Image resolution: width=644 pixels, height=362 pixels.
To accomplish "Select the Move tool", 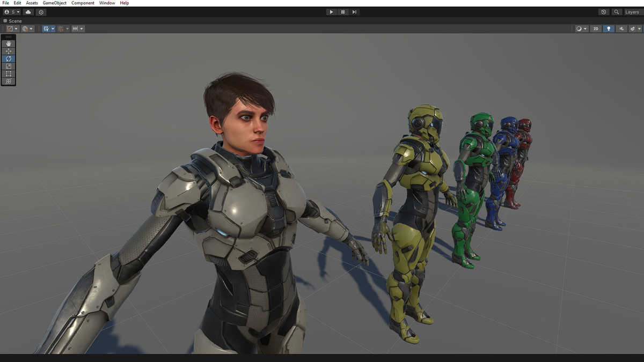I will click(x=9, y=51).
